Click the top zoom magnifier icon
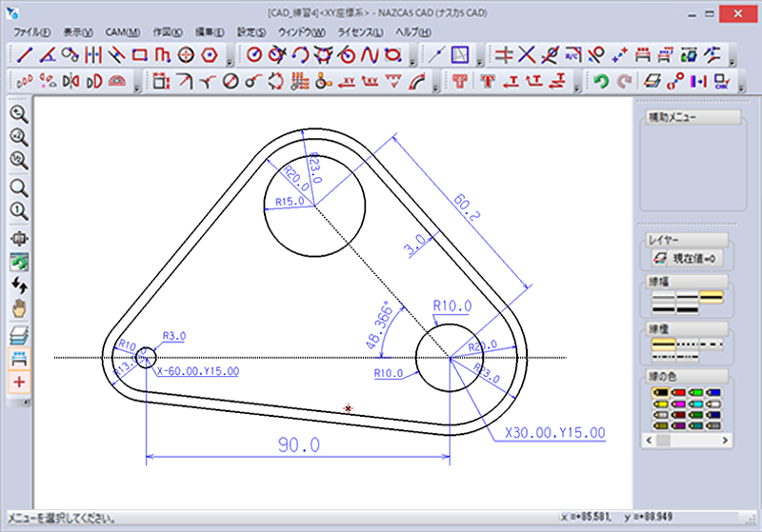 [19, 114]
